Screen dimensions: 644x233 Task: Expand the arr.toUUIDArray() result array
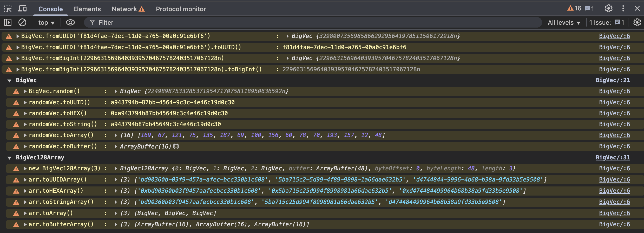click(x=116, y=180)
